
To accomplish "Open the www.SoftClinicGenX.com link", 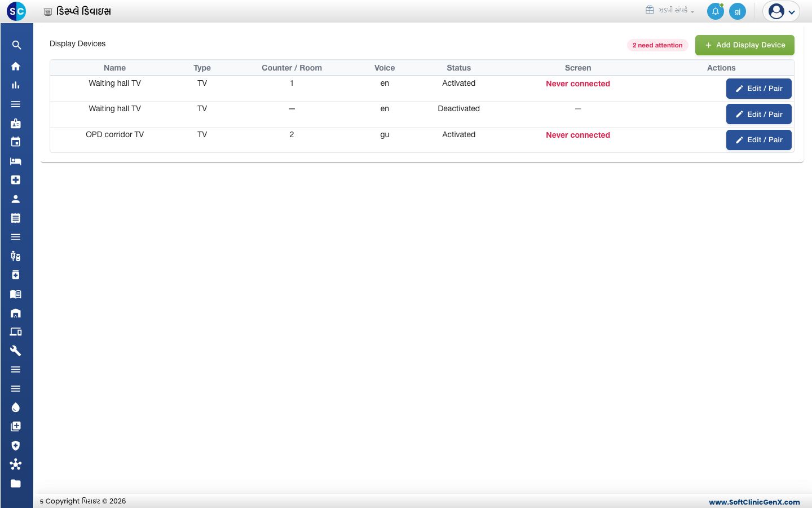I will [754, 502].
